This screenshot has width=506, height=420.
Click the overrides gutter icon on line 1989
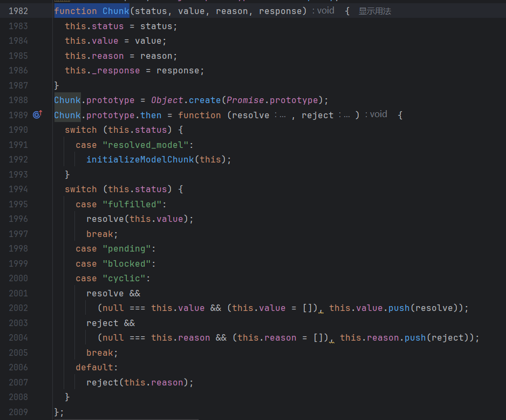click(37, 114)
